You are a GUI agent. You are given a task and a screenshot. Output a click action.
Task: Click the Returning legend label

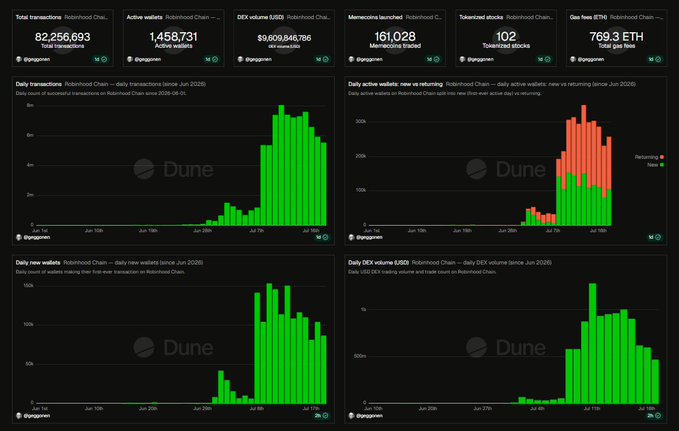(x=646, y=157)
